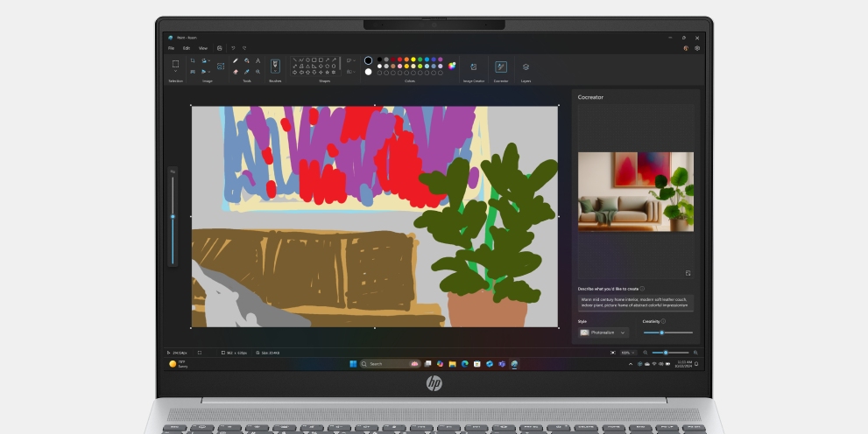This screenshot has width=868, height=434.
Task: Select the white secondary color circle
Action: pyautogui.click(x=368, y=72)
